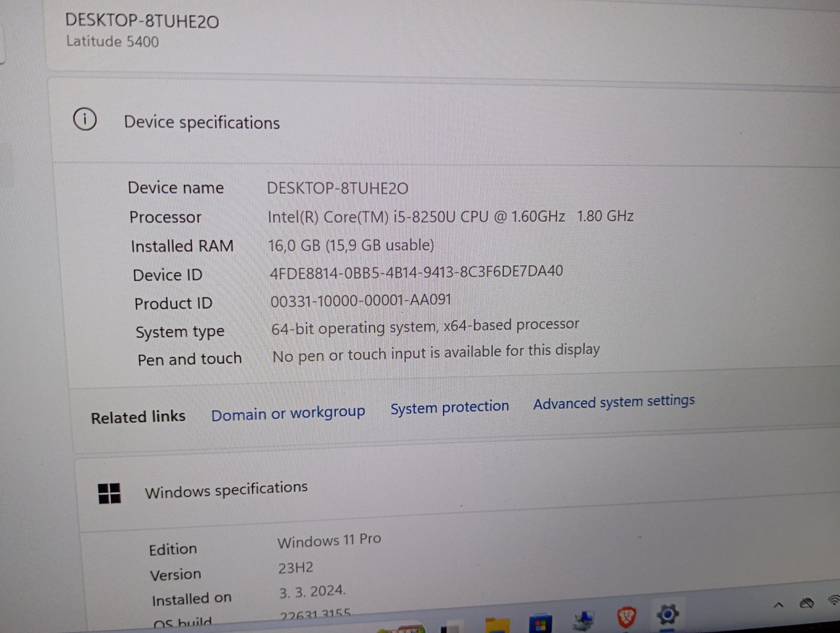The image size is (840, 633).
Task: Click the System type label
Action: [180, 332]
